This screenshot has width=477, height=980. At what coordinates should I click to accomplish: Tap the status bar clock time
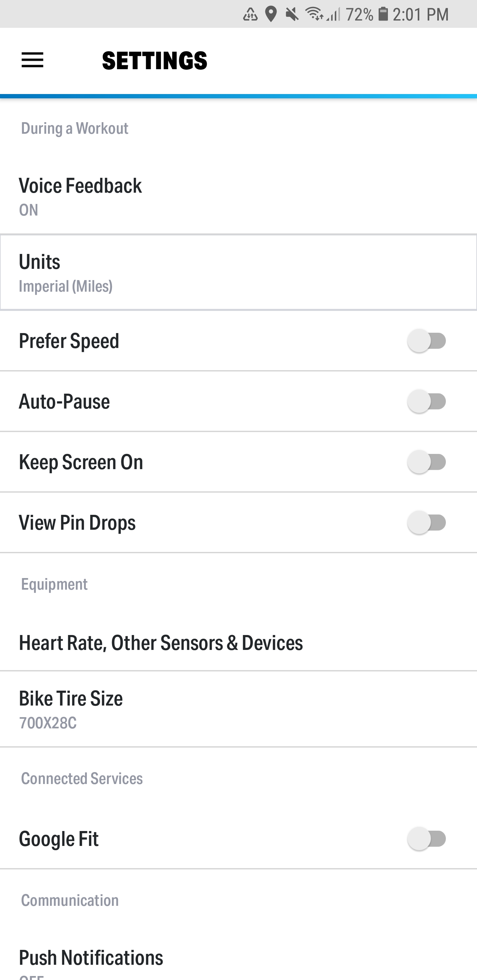[x=420, y=15]
